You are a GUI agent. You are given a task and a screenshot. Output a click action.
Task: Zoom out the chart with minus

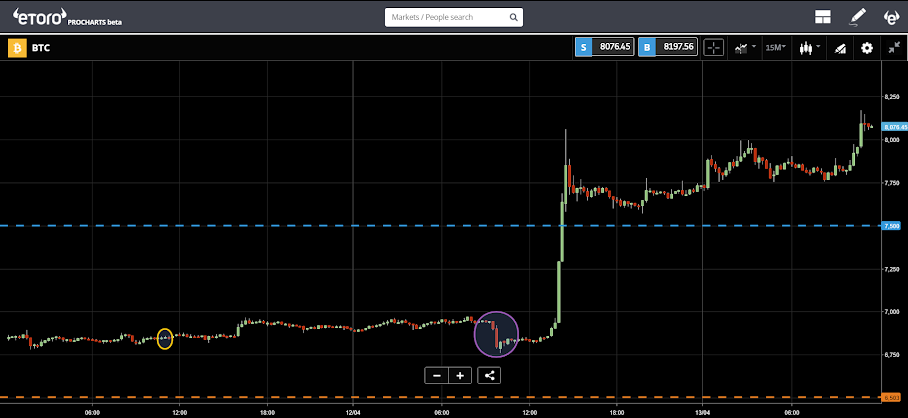[437, 376]
